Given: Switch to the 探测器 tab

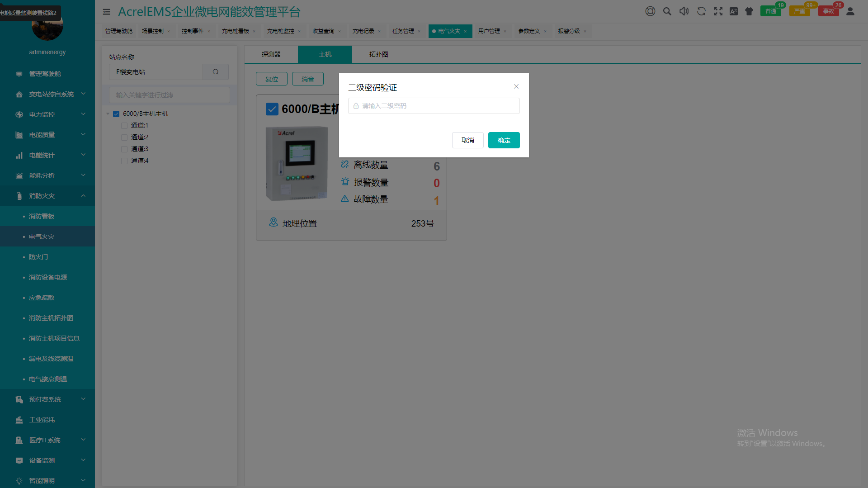Looking at the screenshot, I should point(271,54).
